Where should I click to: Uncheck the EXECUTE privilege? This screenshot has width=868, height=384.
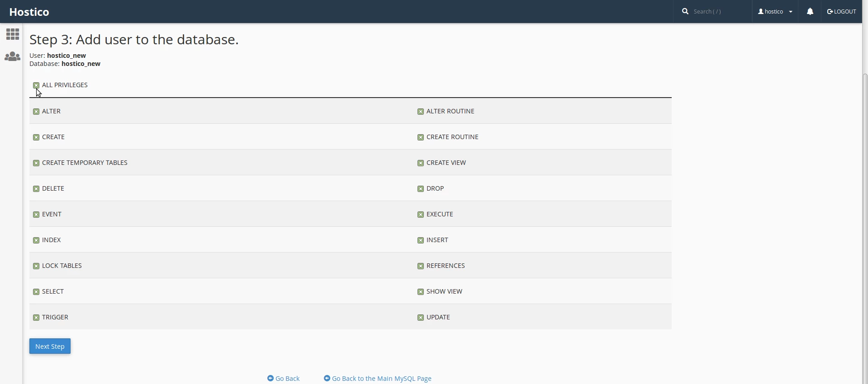[x=421, y=215]
